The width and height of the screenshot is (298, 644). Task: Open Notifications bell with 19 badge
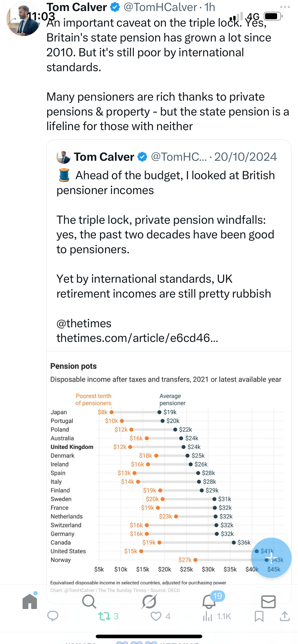tap(209, 602)
